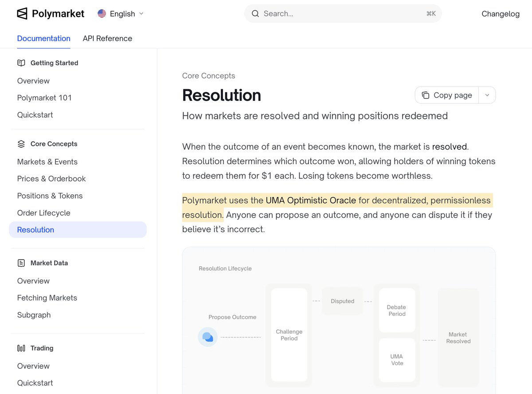Screen dimensions: 532x394
Task: Switch to the Documentation tab
Action: pyautogui.click(x=44, y=39)
